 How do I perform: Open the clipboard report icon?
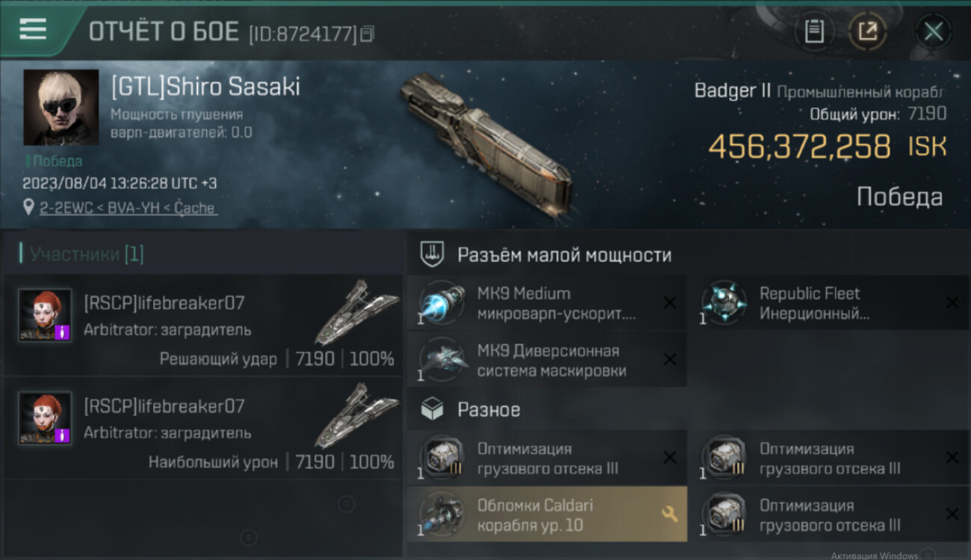click(x=814, y=31)
